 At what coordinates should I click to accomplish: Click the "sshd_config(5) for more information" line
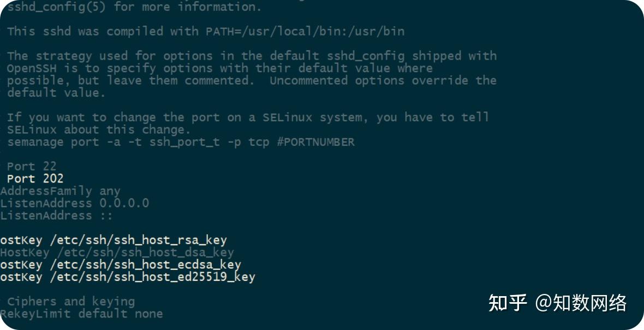(x=134, y=7)
